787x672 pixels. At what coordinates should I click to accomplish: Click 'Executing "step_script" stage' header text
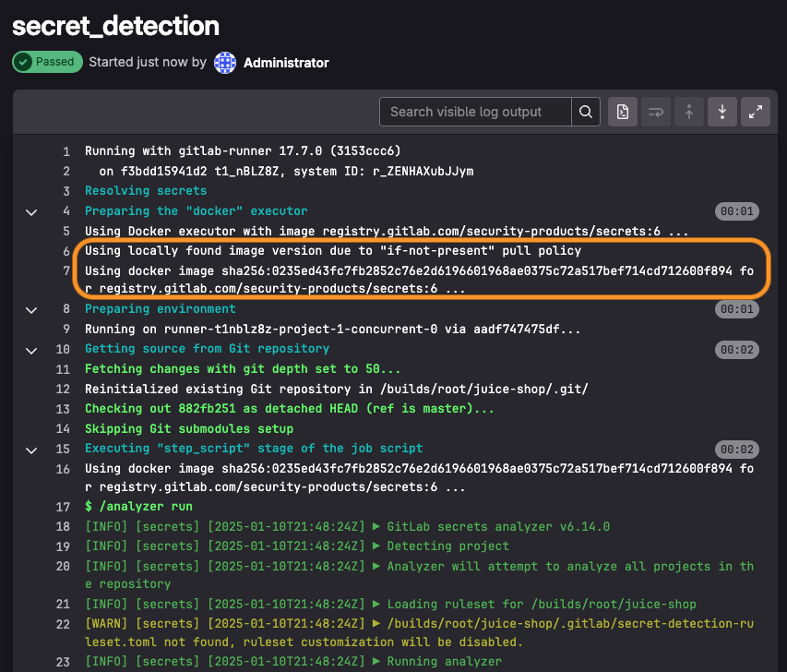(x=254, y=449)
